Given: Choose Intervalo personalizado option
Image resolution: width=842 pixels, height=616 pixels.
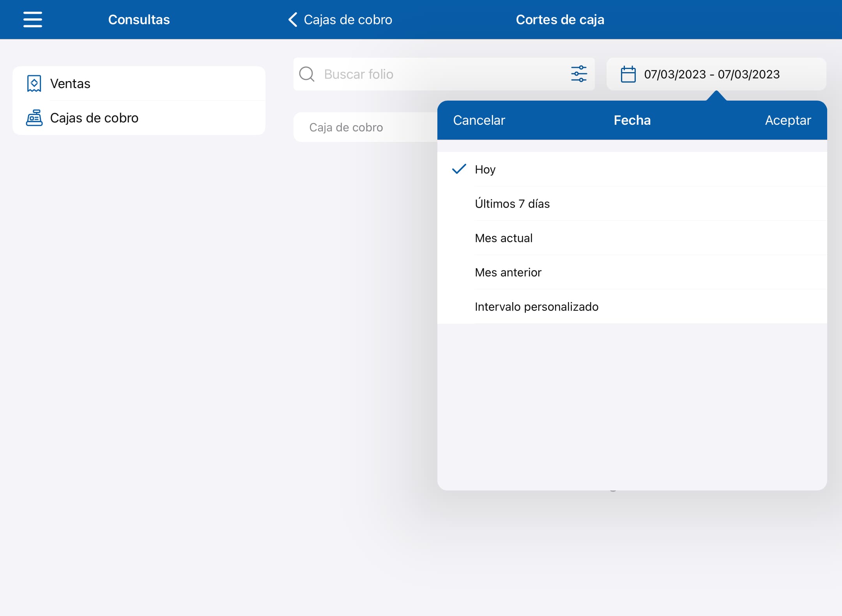Looking at the screenshot, I should click(632, 306).
